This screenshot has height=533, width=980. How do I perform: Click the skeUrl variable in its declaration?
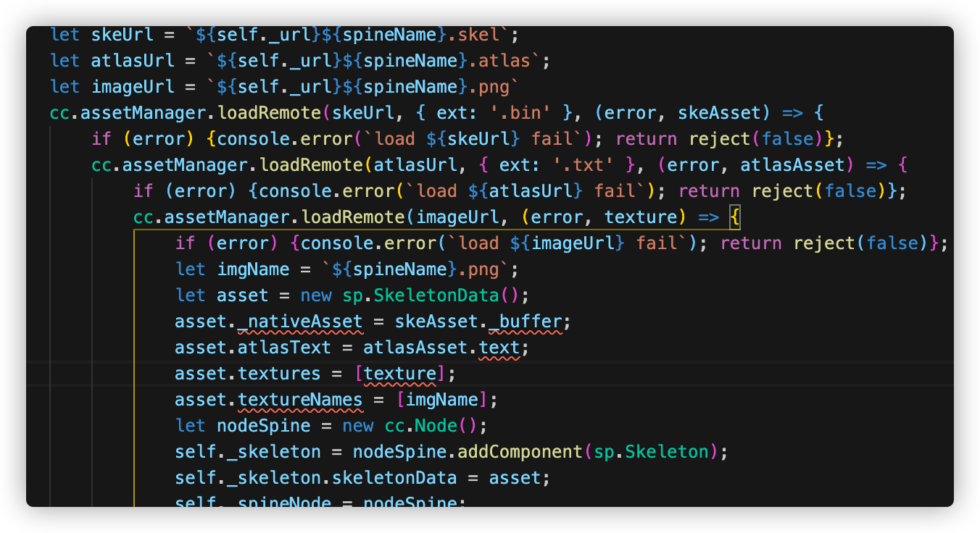tap(117, 35)
